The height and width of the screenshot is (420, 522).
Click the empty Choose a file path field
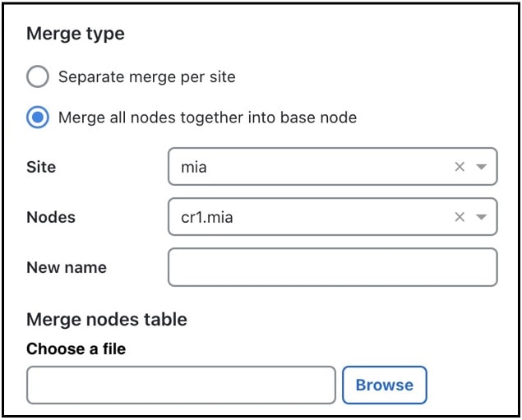click(x=181, y=385)
